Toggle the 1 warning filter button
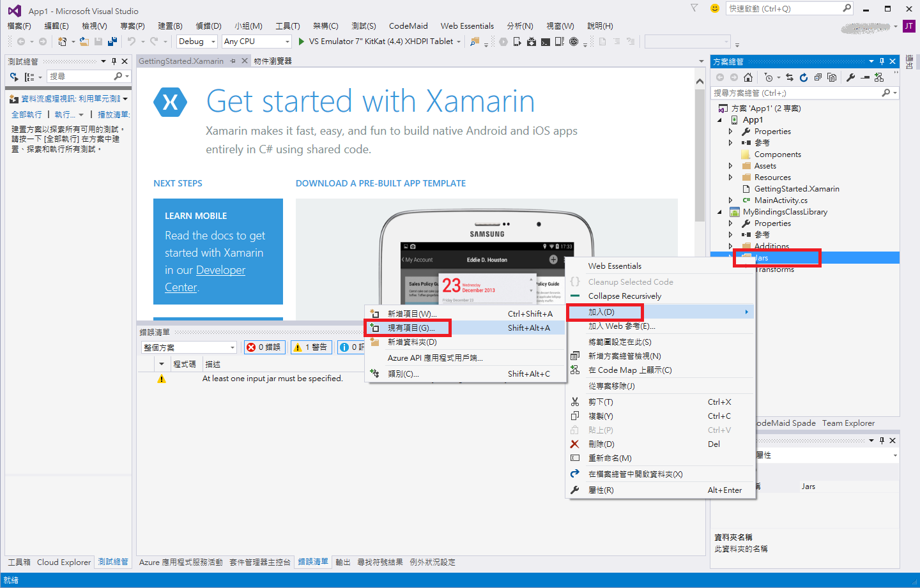Viewport: 920px width, 588px height. (311, 347)
